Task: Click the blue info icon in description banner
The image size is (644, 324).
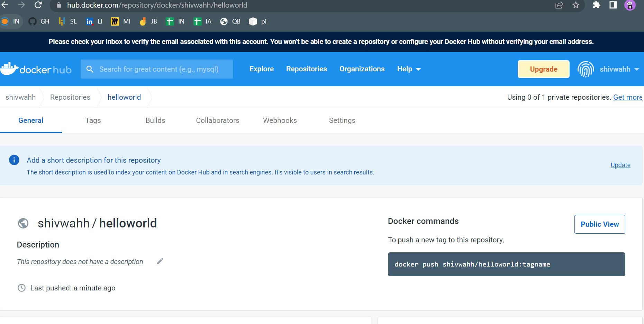Action: 14,160
